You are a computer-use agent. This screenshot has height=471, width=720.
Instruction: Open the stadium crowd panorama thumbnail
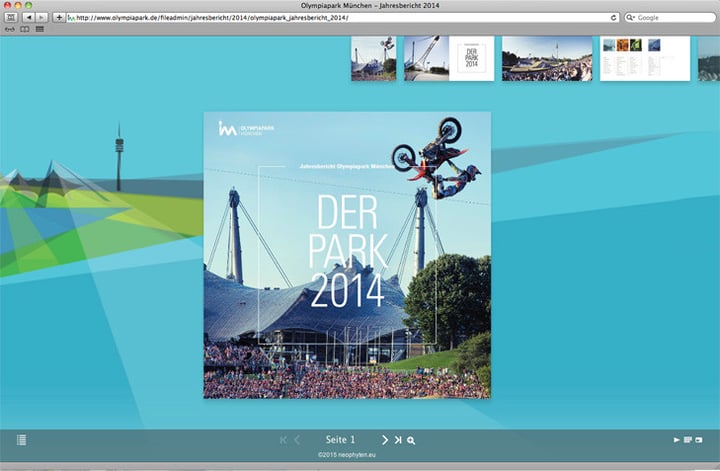[x=547, y=58]
